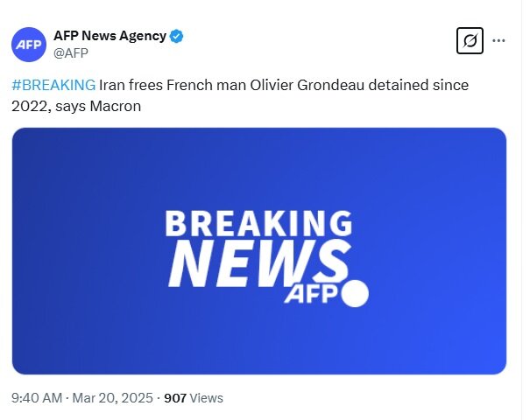Click the 907 view count number
Viewport: 530px width, 420px height.
tap(175, 397)
